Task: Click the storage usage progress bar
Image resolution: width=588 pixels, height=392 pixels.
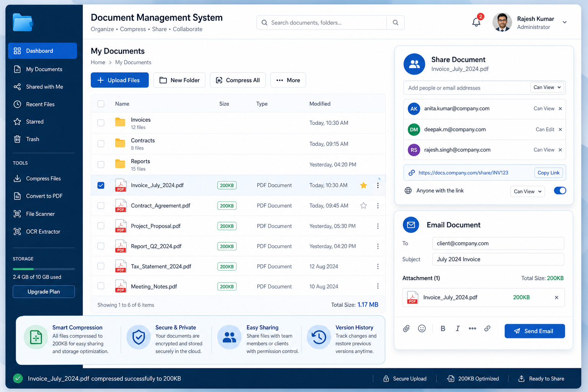Action: click(x=44, y=269)
